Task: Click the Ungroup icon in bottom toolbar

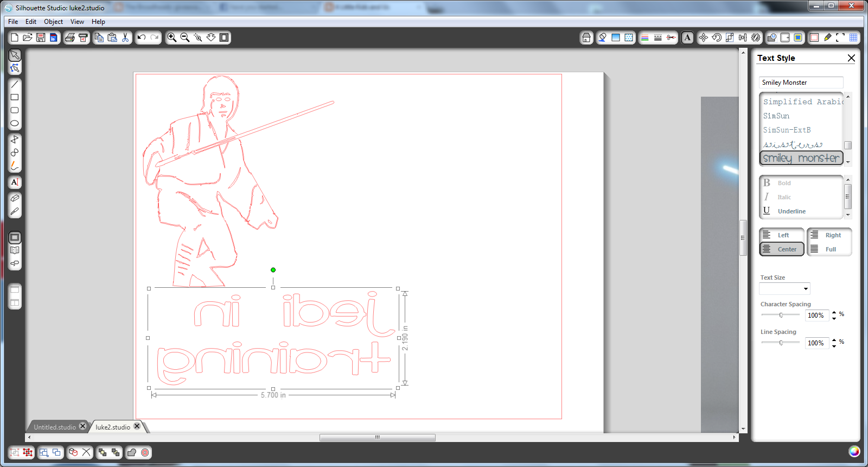Action: tap(28, 452)
